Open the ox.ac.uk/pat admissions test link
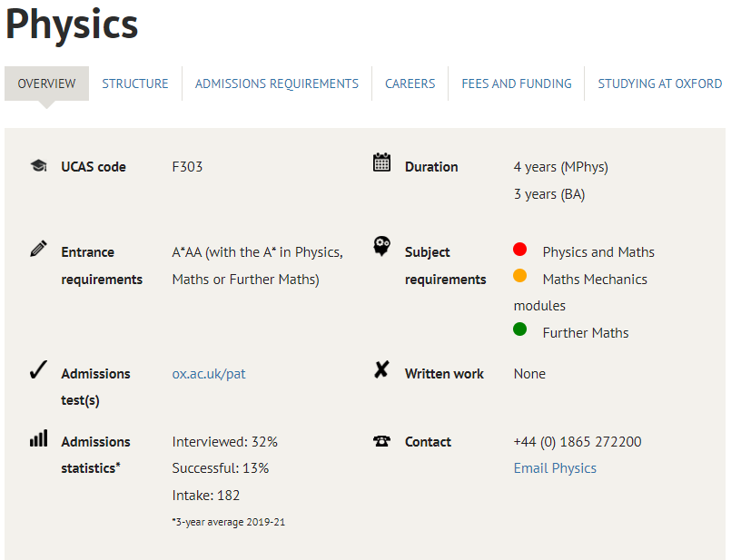 tap(209, 374)
